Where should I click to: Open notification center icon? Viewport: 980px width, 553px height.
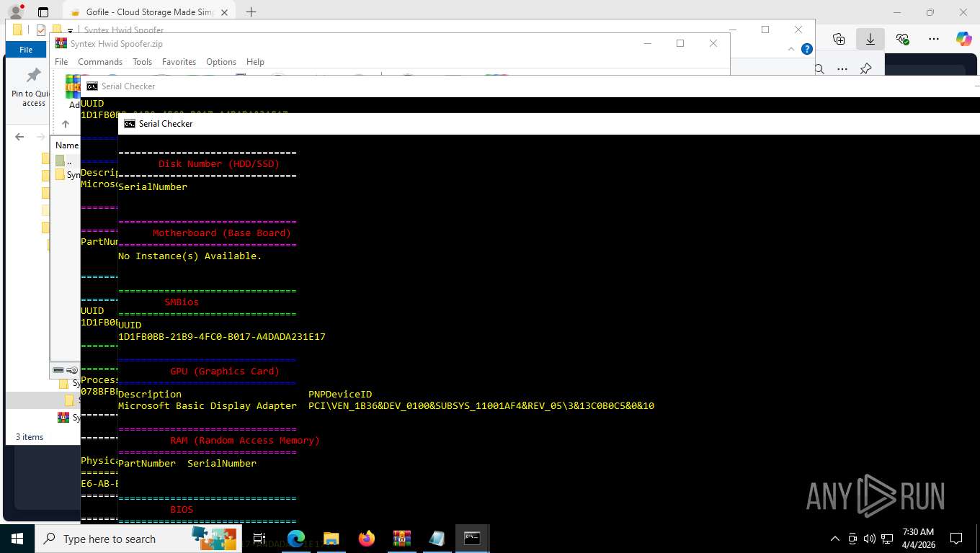[956, 539]
